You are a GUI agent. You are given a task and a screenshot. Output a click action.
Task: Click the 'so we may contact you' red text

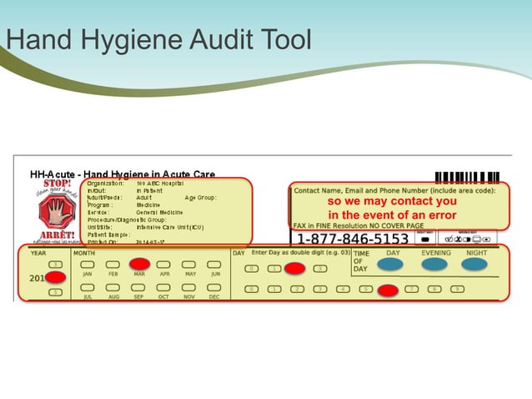(x=392, y=201)
